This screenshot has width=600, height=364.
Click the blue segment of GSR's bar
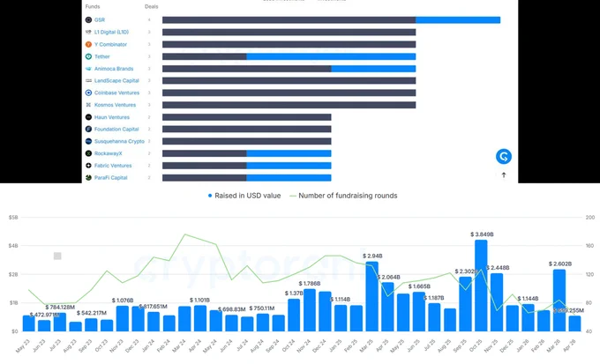458,20
